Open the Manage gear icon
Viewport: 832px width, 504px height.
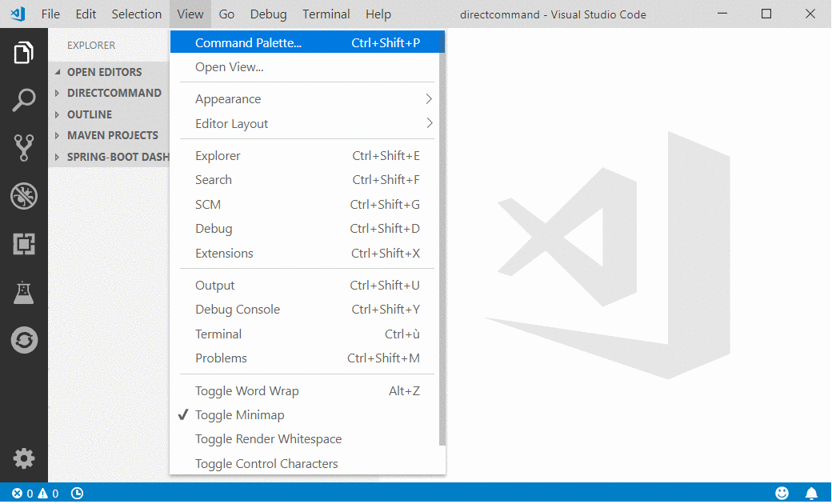(24, 458)
